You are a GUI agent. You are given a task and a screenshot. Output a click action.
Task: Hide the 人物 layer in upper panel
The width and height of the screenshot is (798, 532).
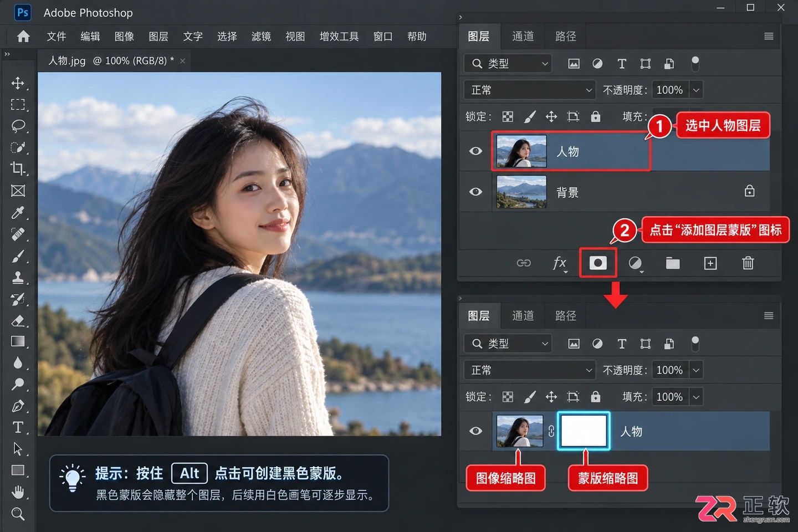[475, 151]
